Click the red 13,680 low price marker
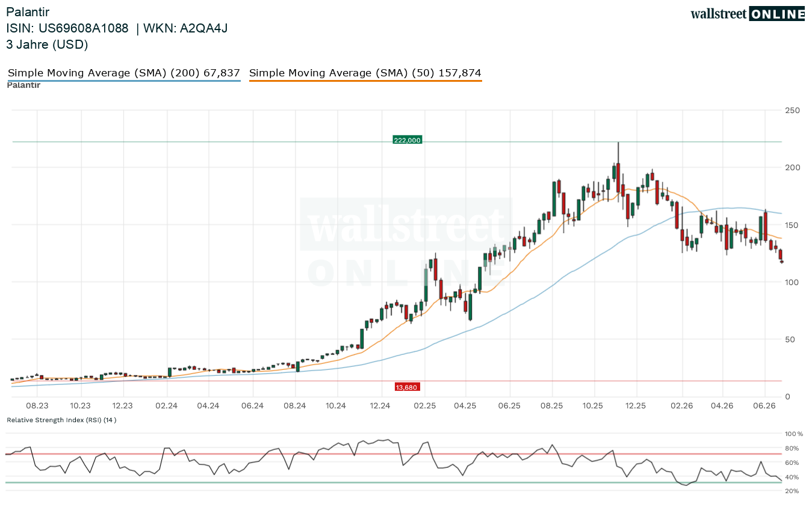Screen dimensions: 812x507 tap(407, 387)
